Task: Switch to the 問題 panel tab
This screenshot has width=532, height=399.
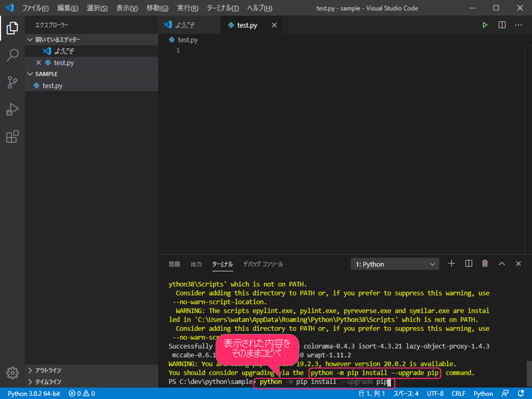Action: tap(174, 264)
